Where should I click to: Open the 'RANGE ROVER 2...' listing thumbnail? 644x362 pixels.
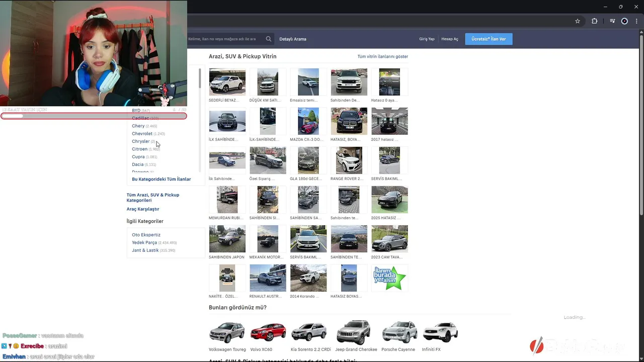[x=349, y=160]
